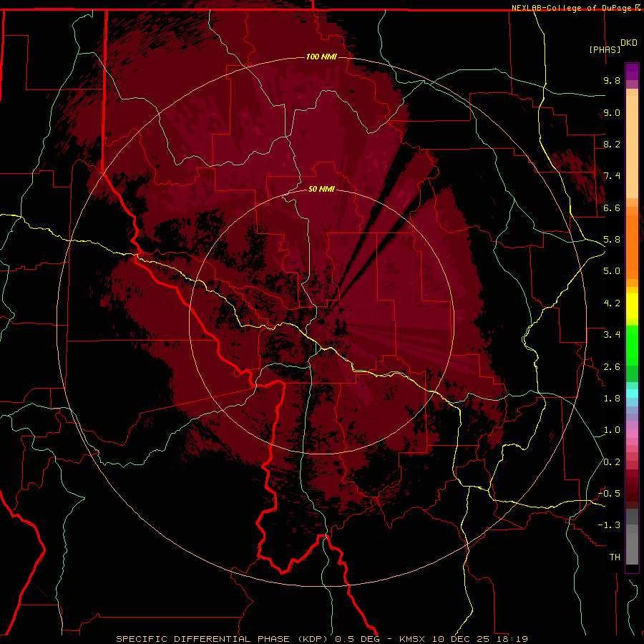Click the 18:19 timestamp in the caption
The height and width of the screenshot is (644, 644).
[512, 639]
